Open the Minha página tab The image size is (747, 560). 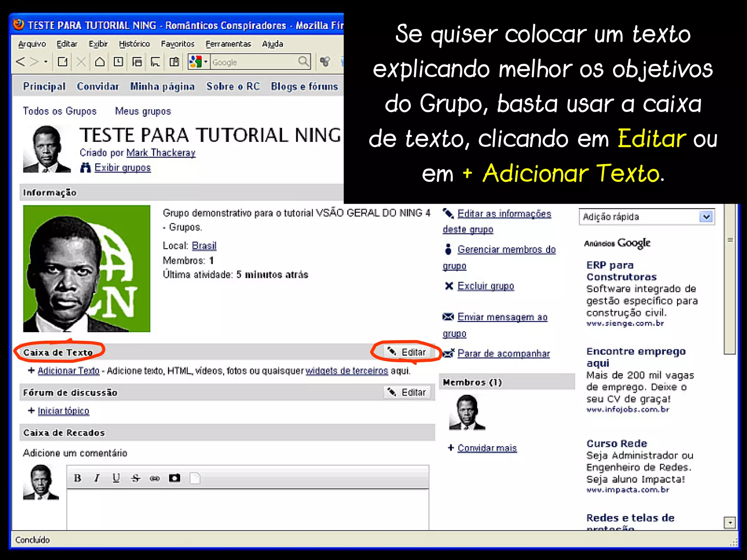point(162,86)
